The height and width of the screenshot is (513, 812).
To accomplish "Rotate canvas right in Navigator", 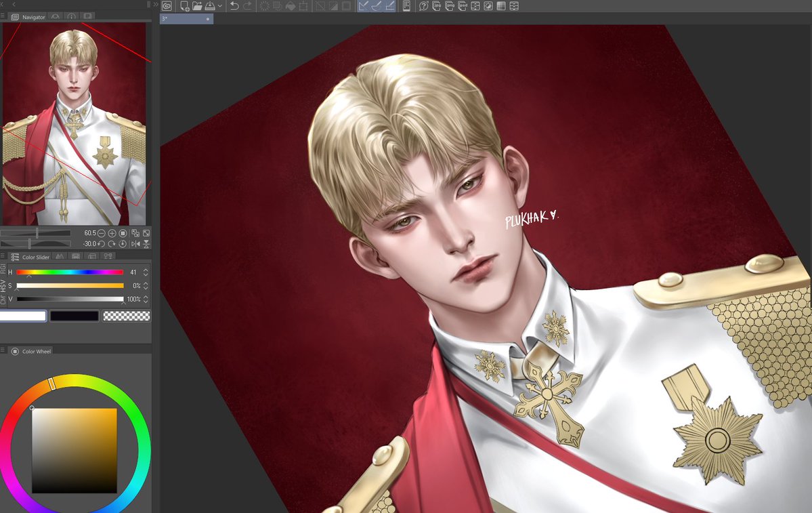I will click(x=112, y=243).
